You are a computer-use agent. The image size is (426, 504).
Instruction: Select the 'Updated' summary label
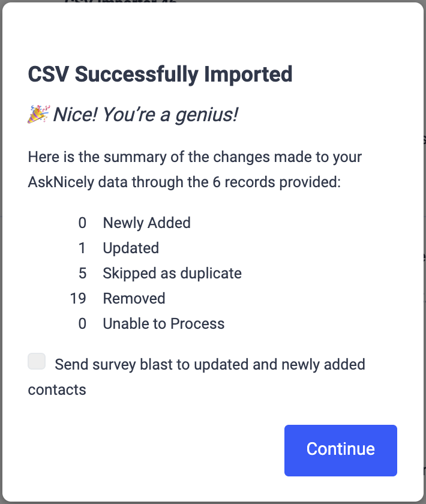(x=131, y=248)
